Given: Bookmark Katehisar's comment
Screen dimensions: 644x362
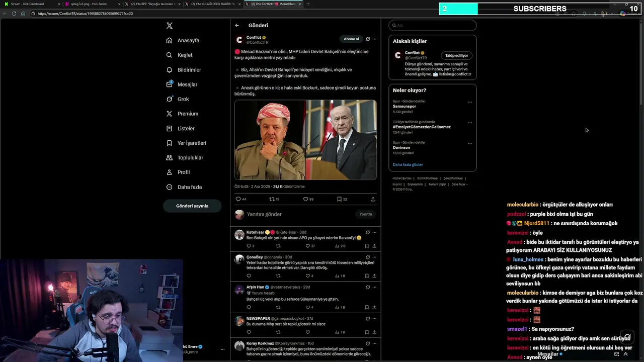Looking at the screenshot, I should pyautogui.click(x=367, y=246).
